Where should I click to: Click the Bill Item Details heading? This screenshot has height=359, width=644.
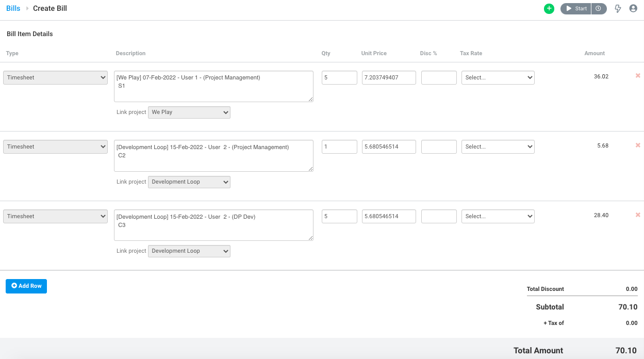click(x=30, y=34)
